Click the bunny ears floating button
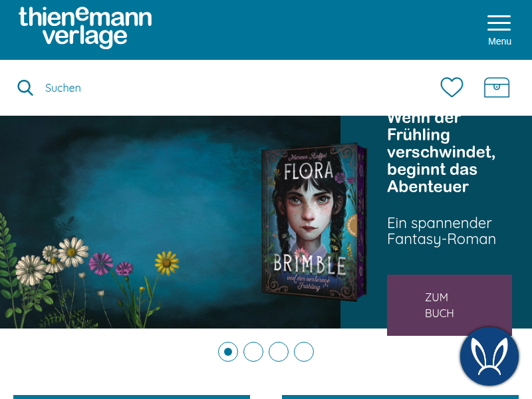The width and height of the screenshot is (532, 399). click(x=489, y=356)
